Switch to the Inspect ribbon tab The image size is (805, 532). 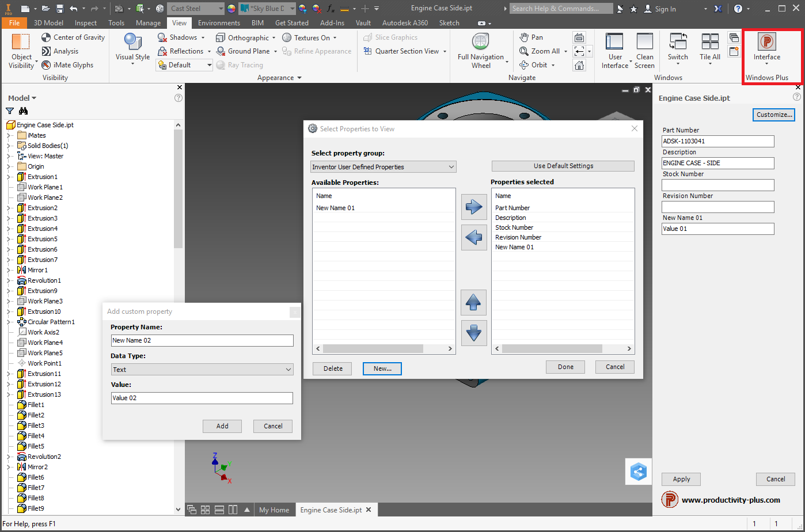(86, 23)
